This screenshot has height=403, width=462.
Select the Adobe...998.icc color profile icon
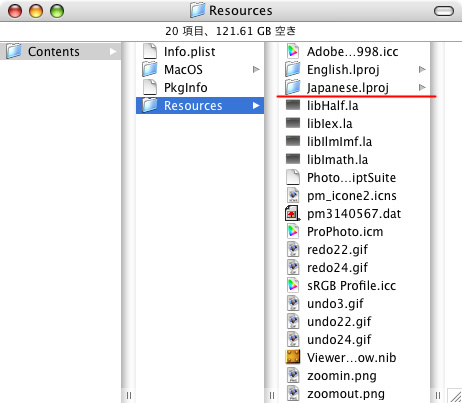click(x=293, y=52)
